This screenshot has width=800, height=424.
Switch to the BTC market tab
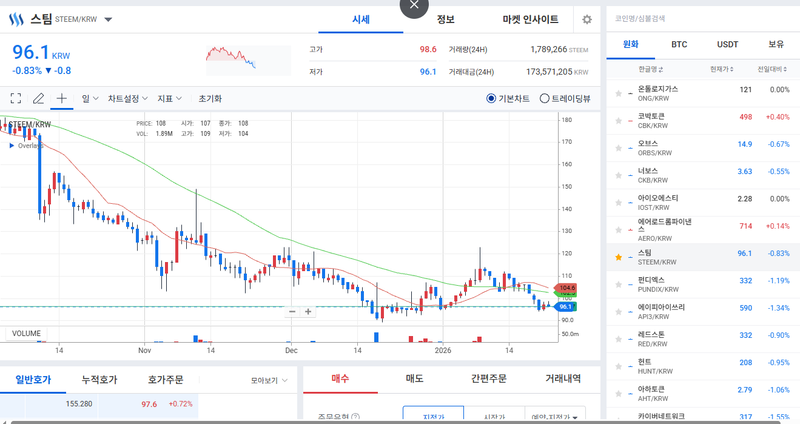click(679, 45)
